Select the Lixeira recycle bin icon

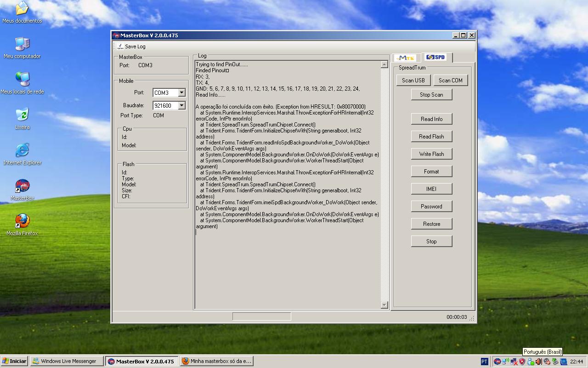click(x=22, y=119)
